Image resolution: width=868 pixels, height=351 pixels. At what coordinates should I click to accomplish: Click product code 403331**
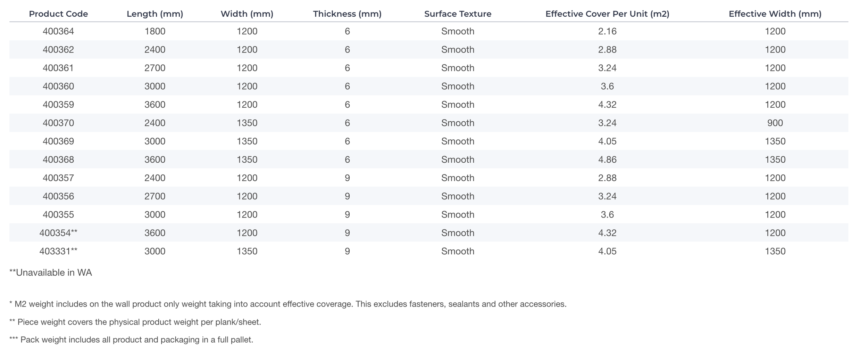point(58,251)
